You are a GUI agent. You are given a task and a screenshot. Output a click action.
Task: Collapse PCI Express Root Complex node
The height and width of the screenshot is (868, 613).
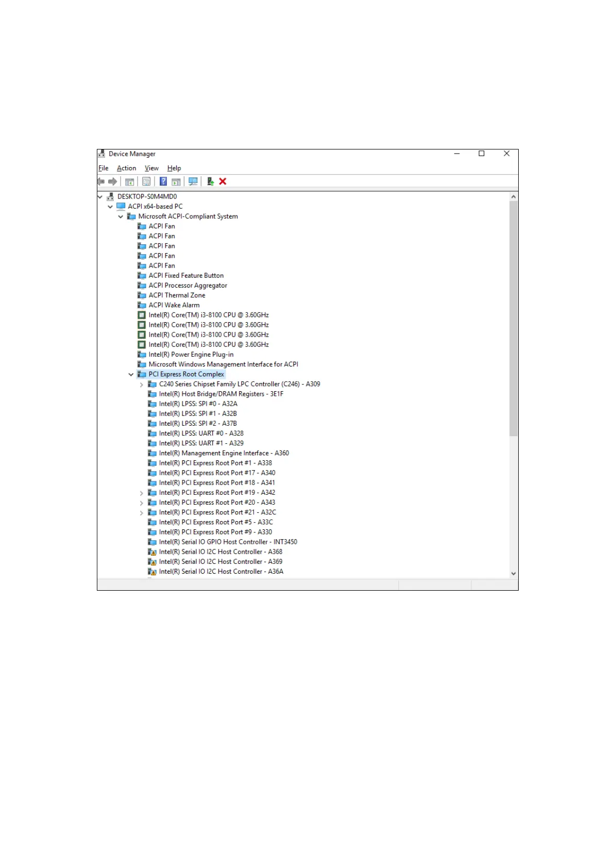pos(131,375)
